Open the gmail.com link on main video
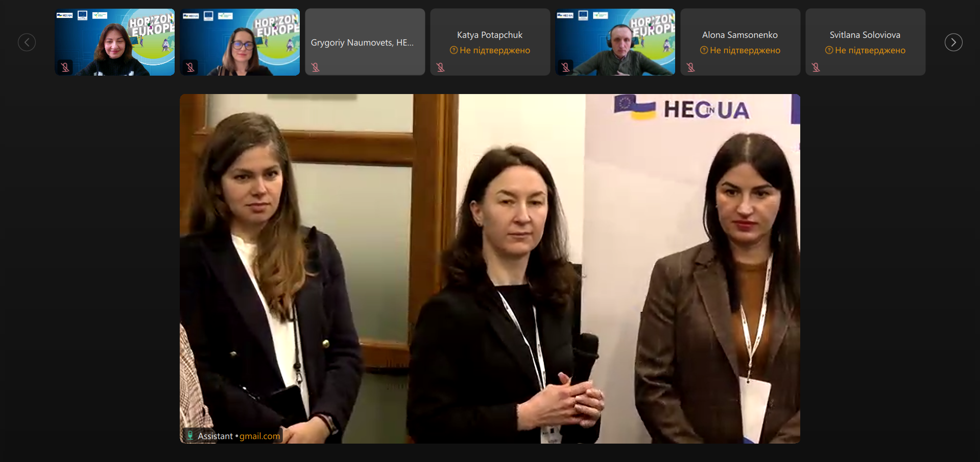Screen dimensions: 980x462 click(x=259, y=436)
